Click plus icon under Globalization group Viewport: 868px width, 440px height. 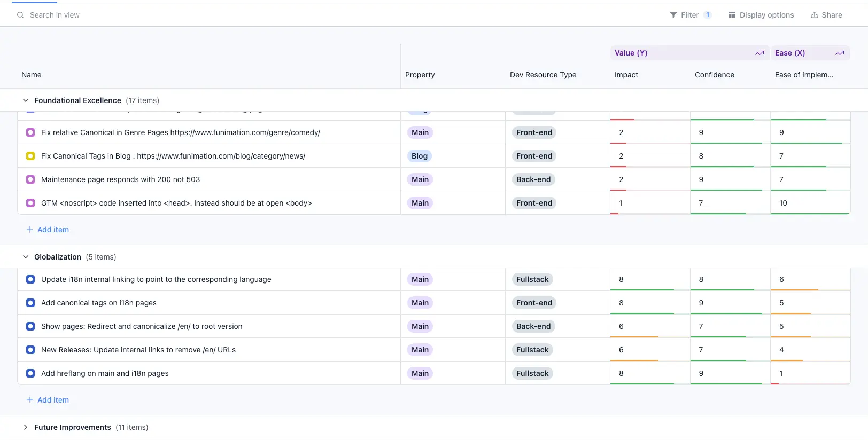(30, 400)
